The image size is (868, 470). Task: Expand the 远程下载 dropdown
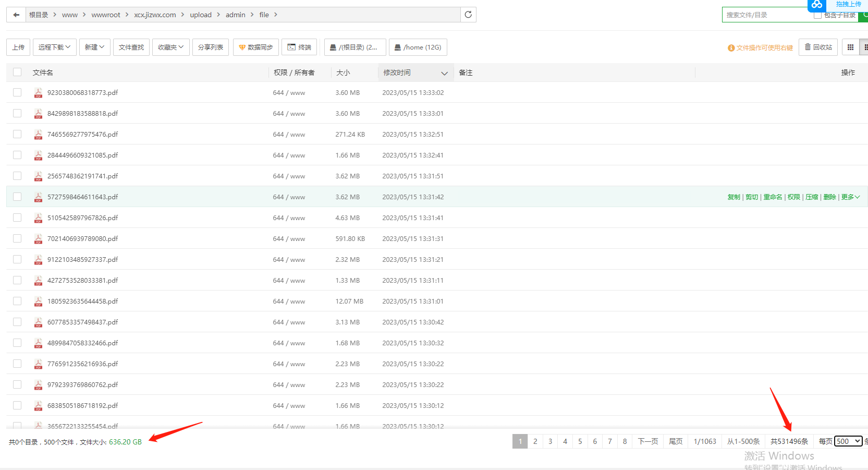pyautogui.click(x=55, y=47)
